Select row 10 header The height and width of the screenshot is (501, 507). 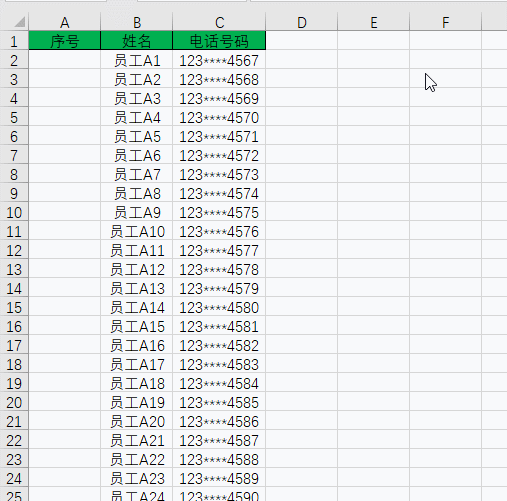coord(14,212)
